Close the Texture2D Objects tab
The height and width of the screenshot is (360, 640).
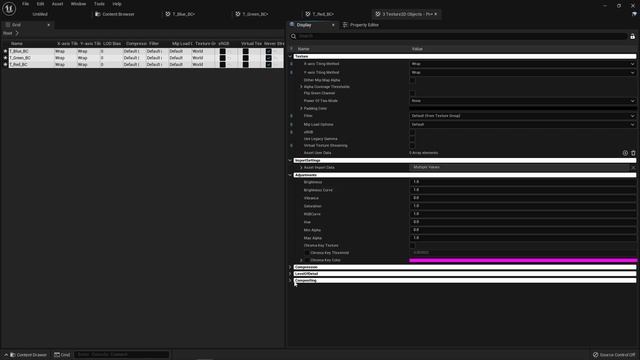point(436,14)
